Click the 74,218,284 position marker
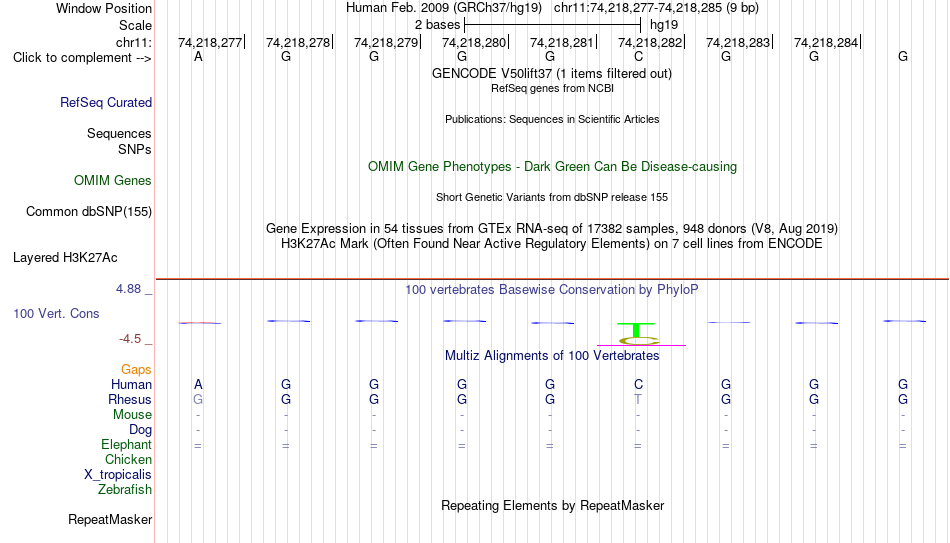Screen dimensions: 950x543 [826, 42]
